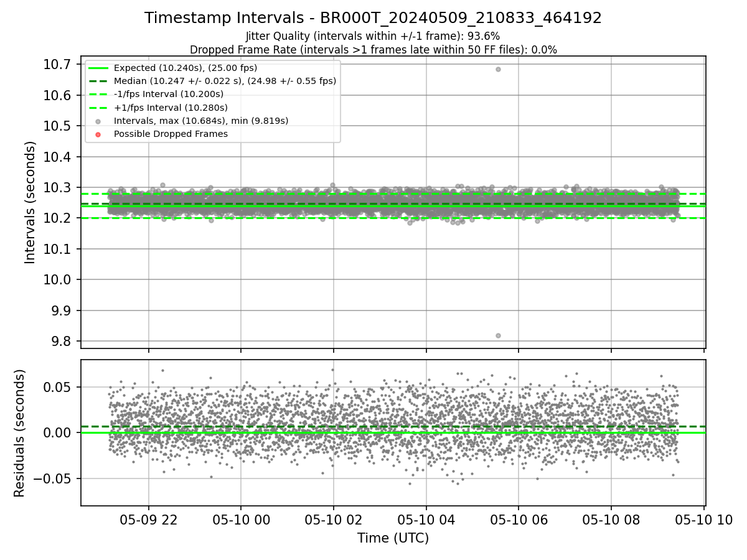The height and width of the screenshot is (560, 747).
Task: Click the 'Time (UTC)' x-axis label
Action: coord(393,538)
